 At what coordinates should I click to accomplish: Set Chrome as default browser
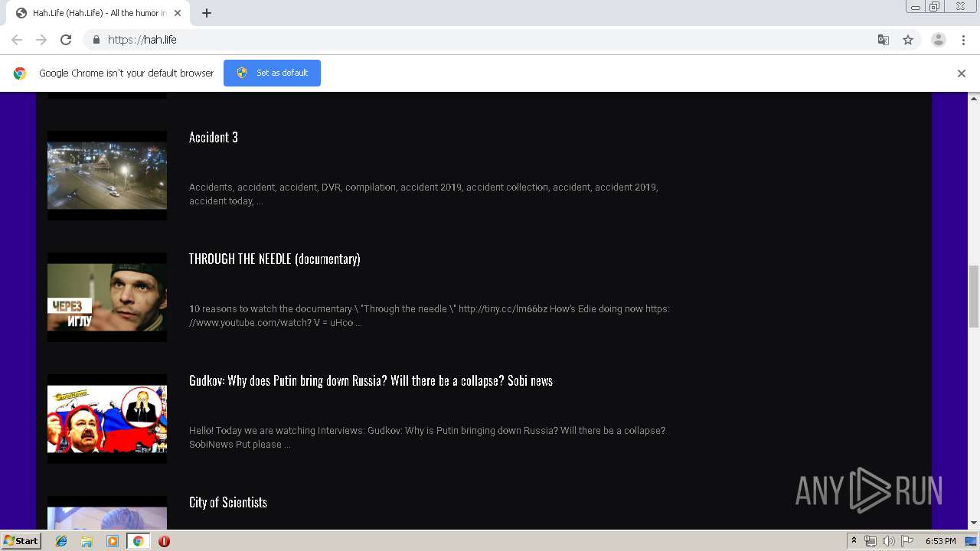tap(272, 73)
